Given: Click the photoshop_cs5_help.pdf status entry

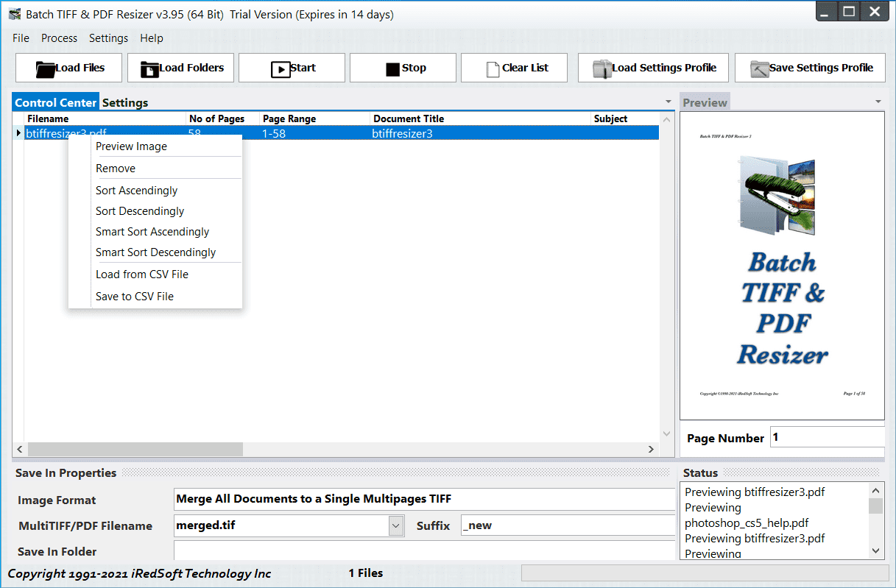Looking at the screenshot, I should (747, 523).
